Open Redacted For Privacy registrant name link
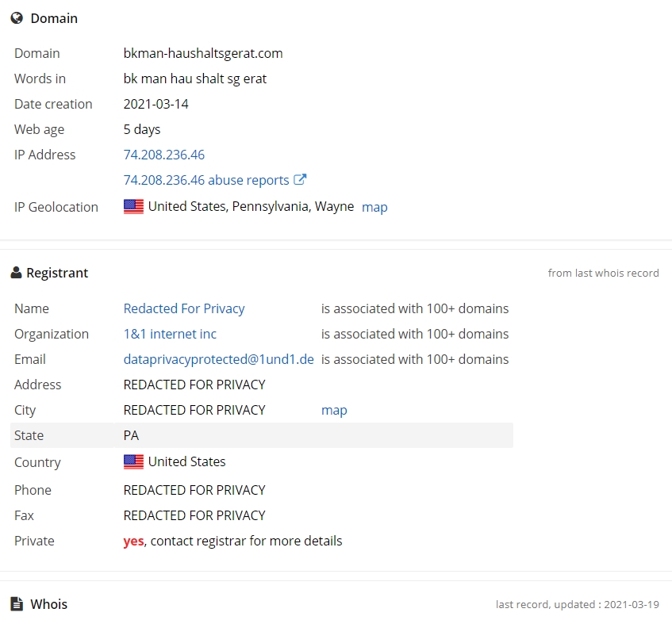This screenshot has height=620, width=672. (x=184, y=308)
